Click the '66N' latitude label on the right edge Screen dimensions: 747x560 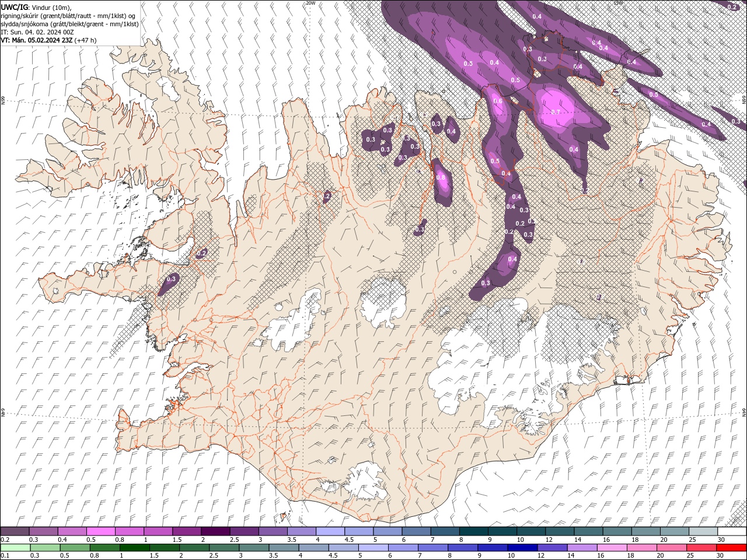pyautogui.click(x=744, y=100)
